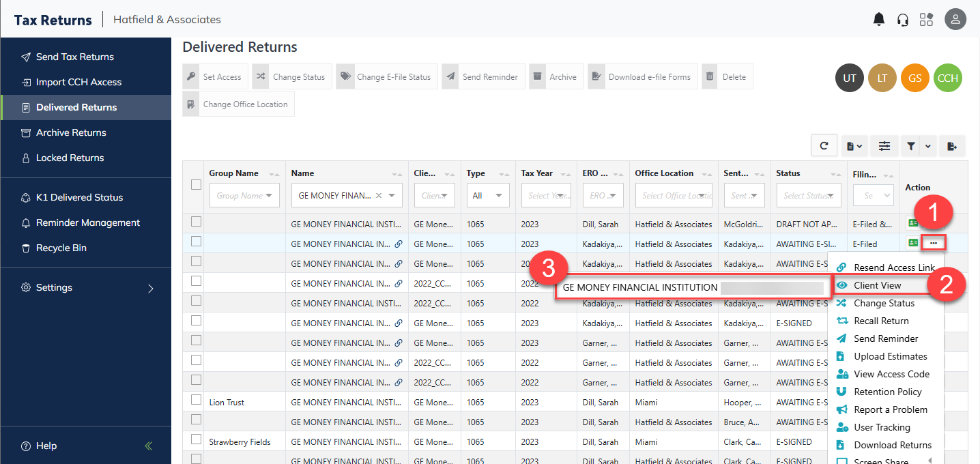Click the export to file icon

click(x=952, y=145)
